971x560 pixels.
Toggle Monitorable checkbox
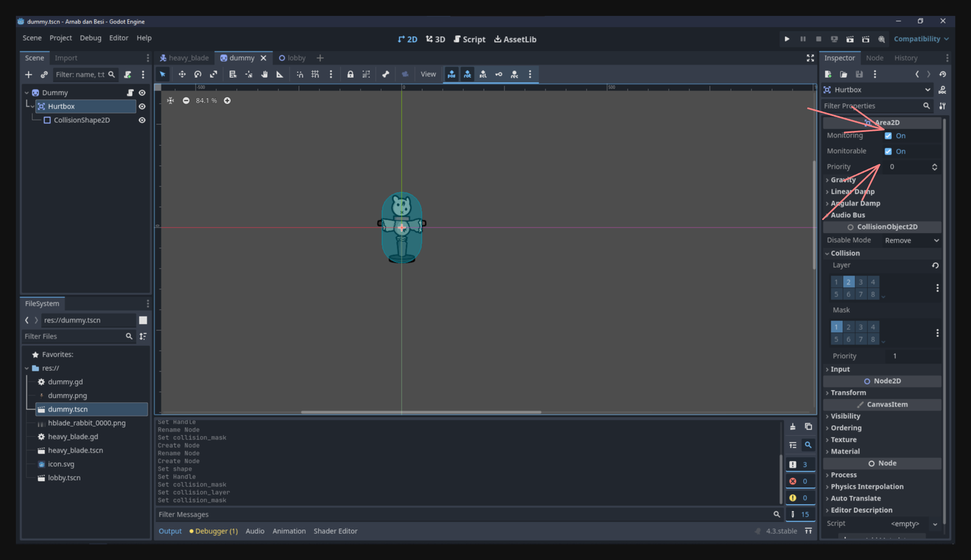click(x=888, y=151)
